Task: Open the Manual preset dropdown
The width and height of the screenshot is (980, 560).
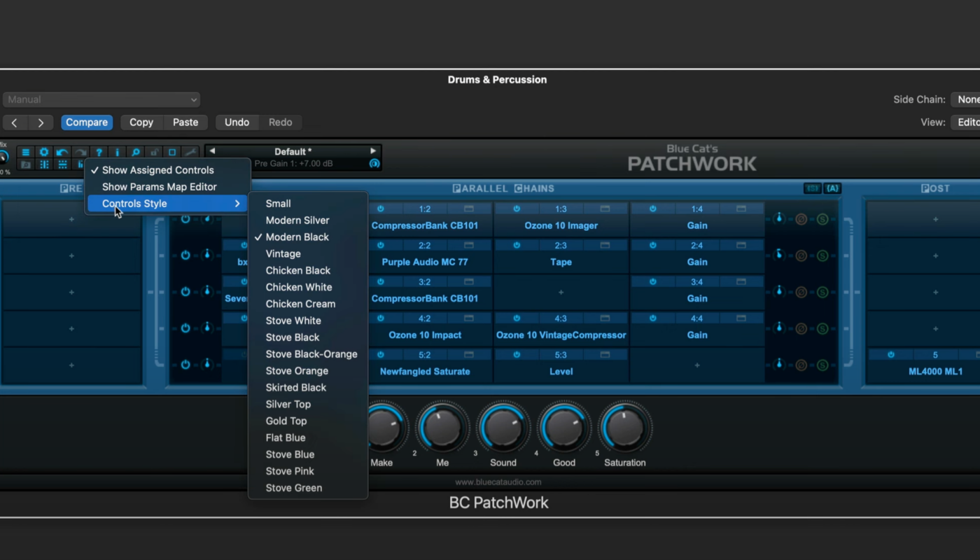Action: pyautogui.click(x=101, y=99)
